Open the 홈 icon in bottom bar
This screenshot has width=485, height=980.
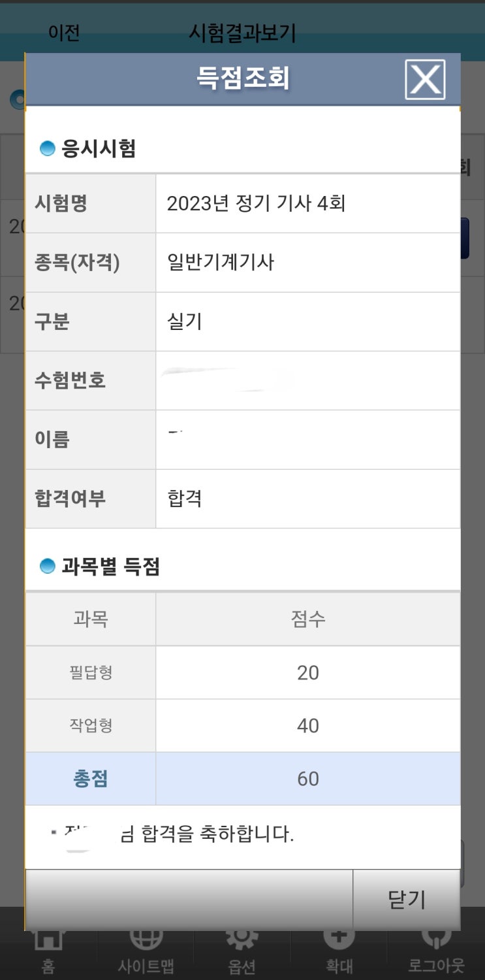pyautogui.click(x=48, y=949)
